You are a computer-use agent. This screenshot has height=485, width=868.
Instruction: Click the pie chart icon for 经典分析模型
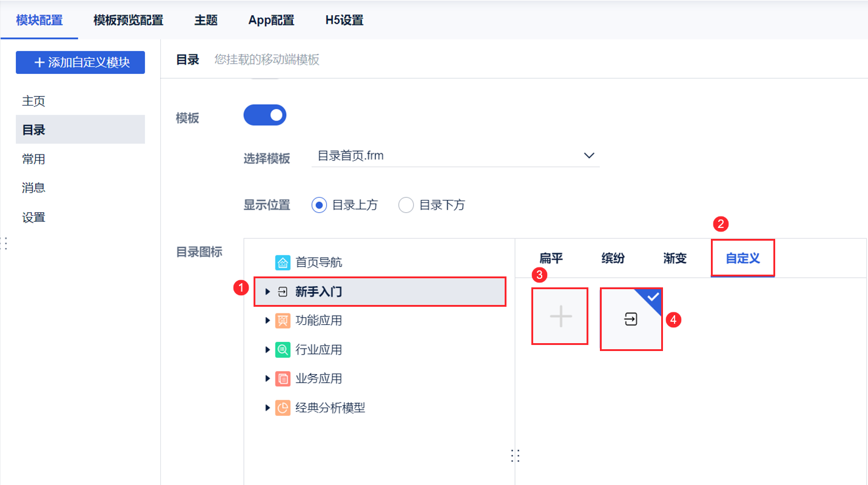coord(283,407)
